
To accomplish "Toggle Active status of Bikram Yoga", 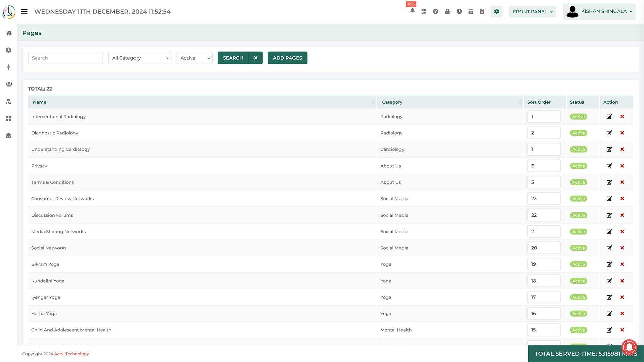I will click(578, 264).
